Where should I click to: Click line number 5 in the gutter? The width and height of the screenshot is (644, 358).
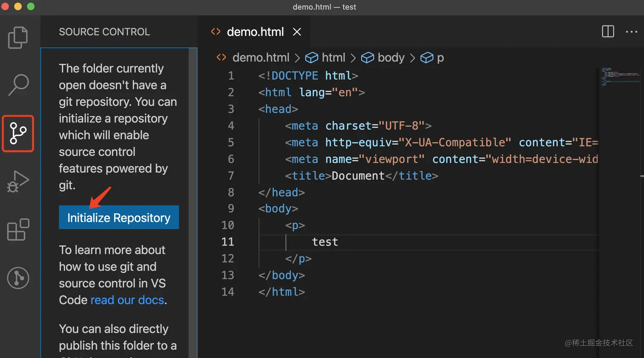click(x=231, y=142)
